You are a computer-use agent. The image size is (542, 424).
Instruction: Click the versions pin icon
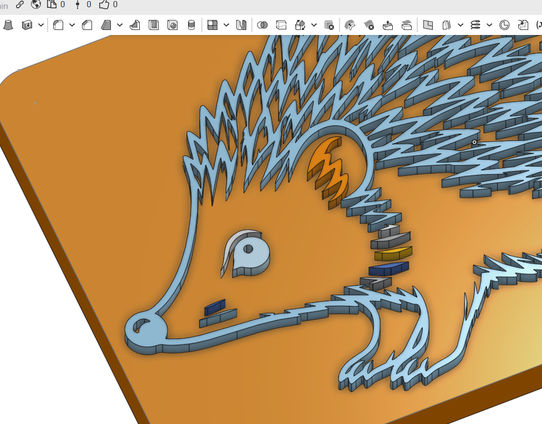click(77, 4)
